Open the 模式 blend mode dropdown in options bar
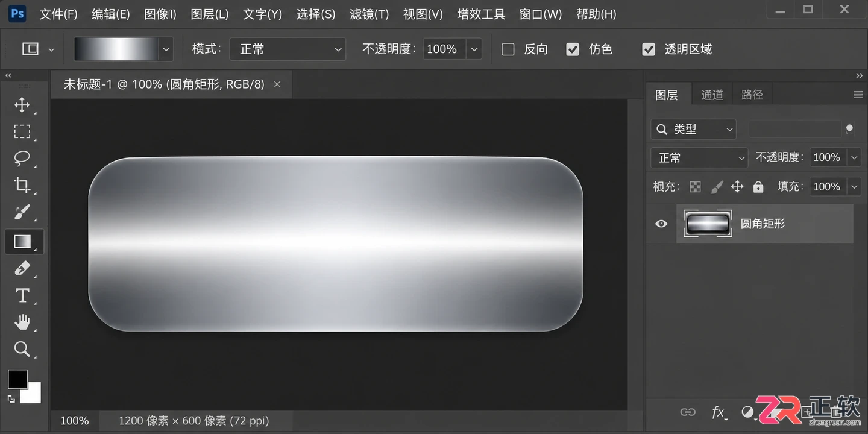Viewport: 868px width, 434px height. point(288,49)
